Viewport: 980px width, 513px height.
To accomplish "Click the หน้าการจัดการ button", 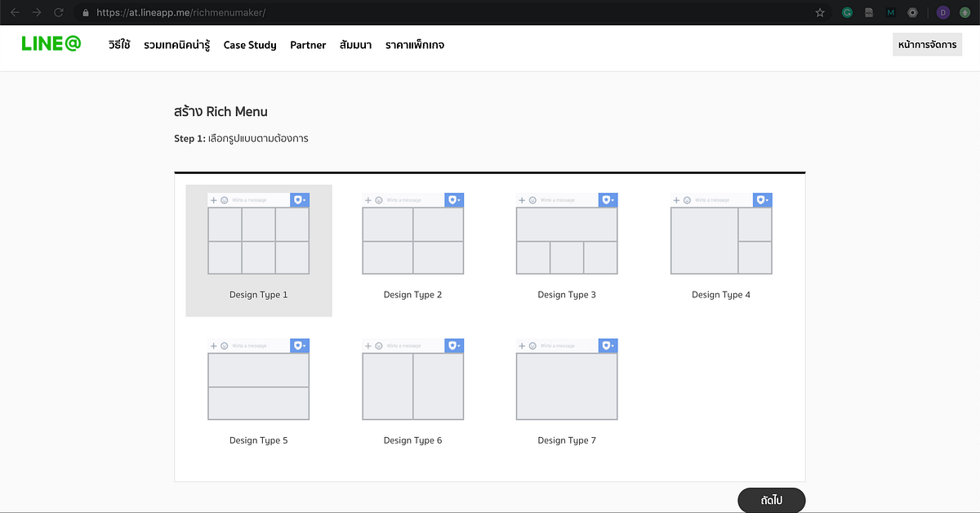I will pyautogui.click(x=927, y=45).
